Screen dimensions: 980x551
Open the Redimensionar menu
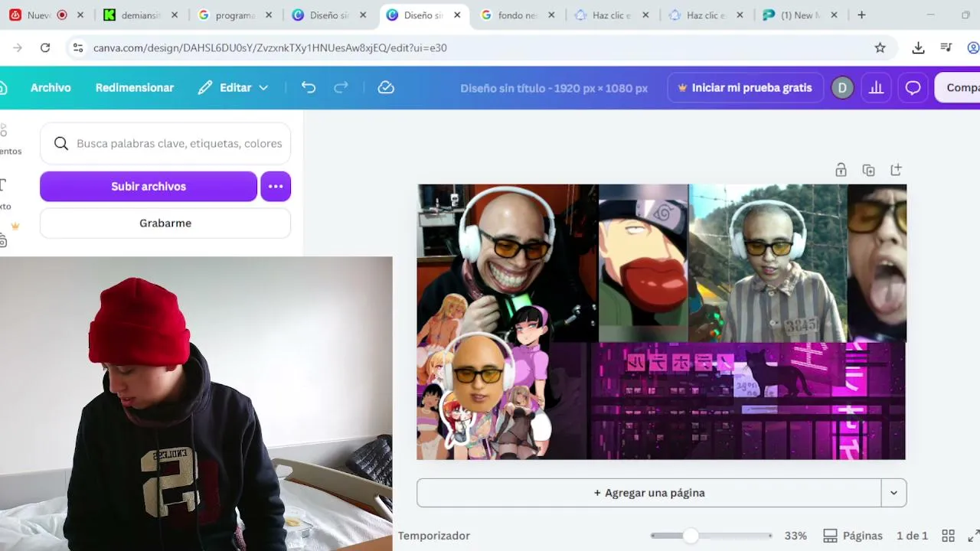tap(135, 88)
